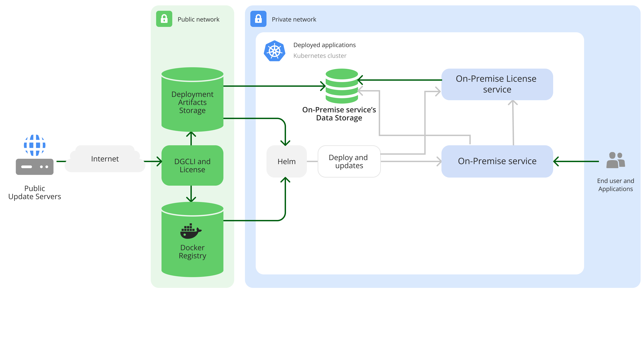This screenshot has width=644, height=339.
Task: Click the blue padlock icon on Private network
Action: click(258, 19)
